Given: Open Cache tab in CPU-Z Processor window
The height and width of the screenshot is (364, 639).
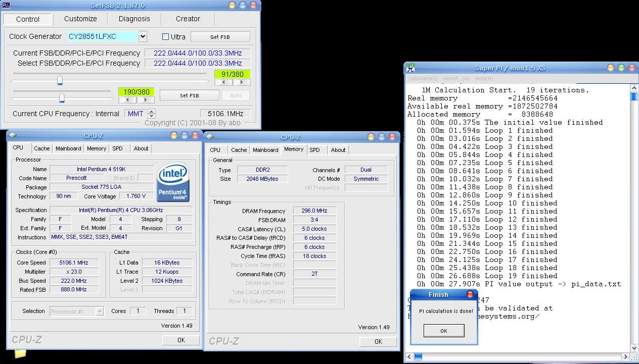Looking at the screenshot, I should (x=41, y=148).
